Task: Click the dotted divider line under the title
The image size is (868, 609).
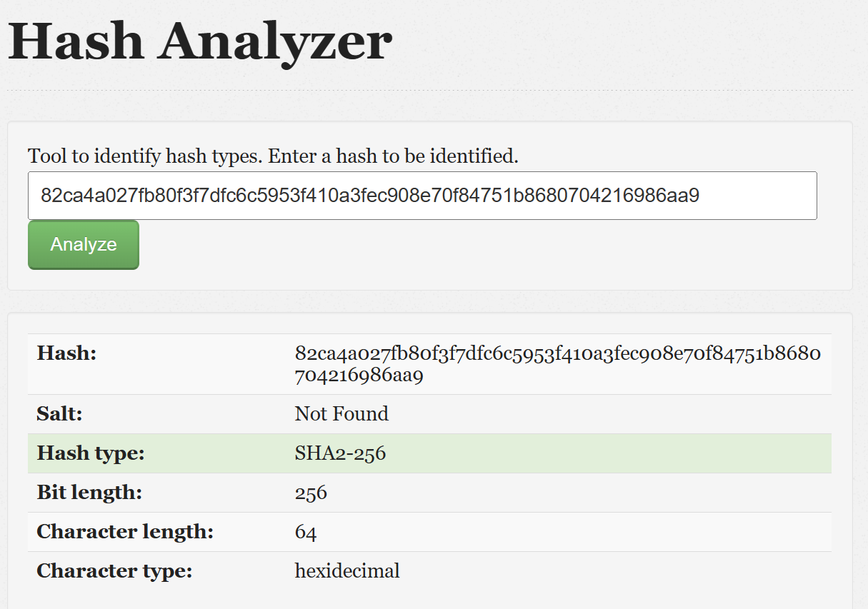Action: coord(430,91)
